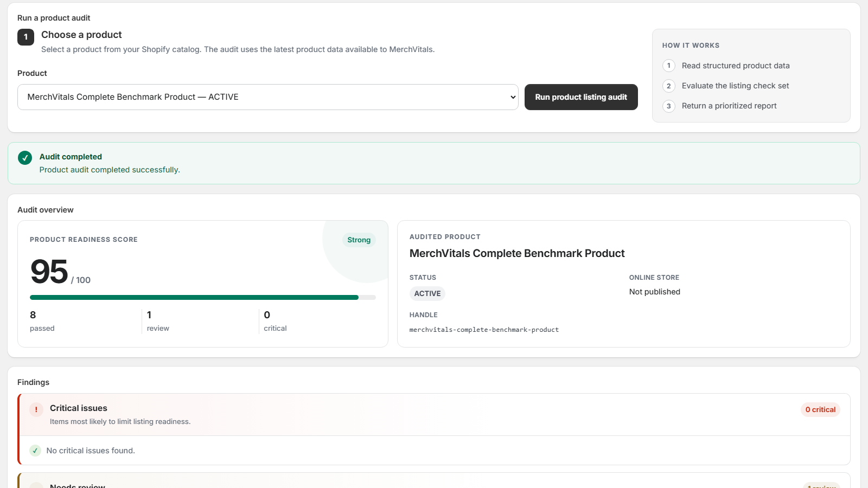Click the 'Audit completed' banner title

[x=71, y=157]
